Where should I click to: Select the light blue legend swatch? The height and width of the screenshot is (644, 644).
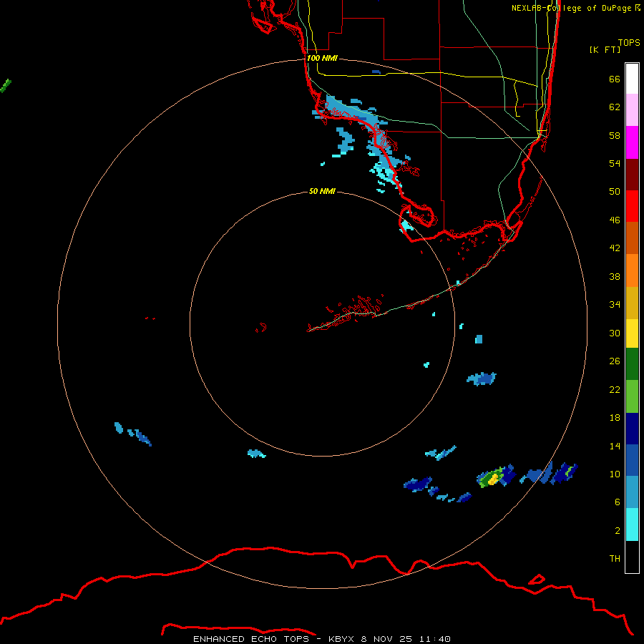click(632, 492)
